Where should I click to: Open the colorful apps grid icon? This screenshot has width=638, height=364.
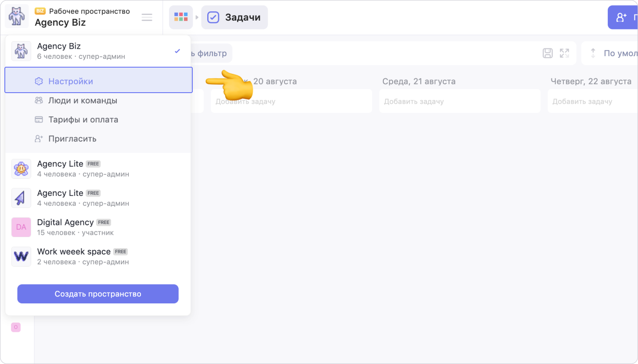point(181,18)
